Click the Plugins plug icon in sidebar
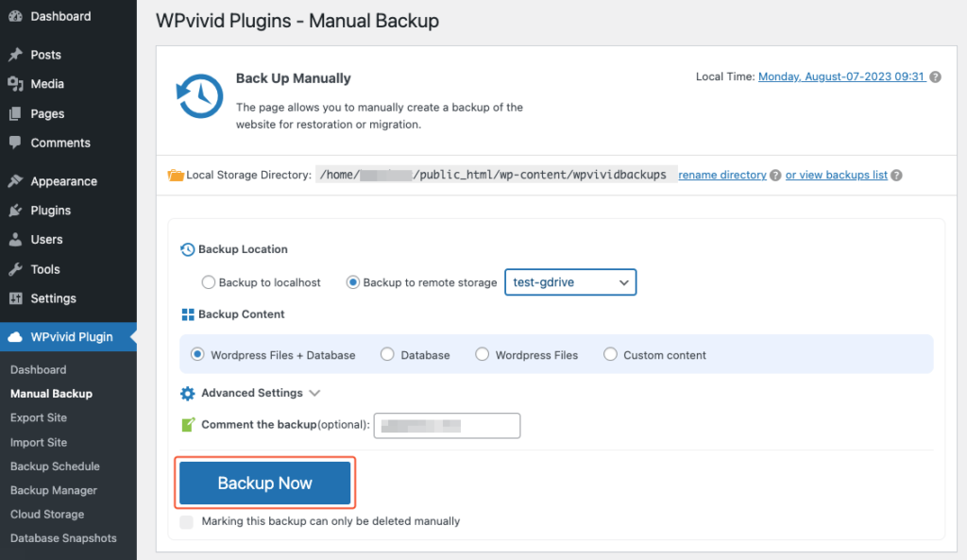 17,210
